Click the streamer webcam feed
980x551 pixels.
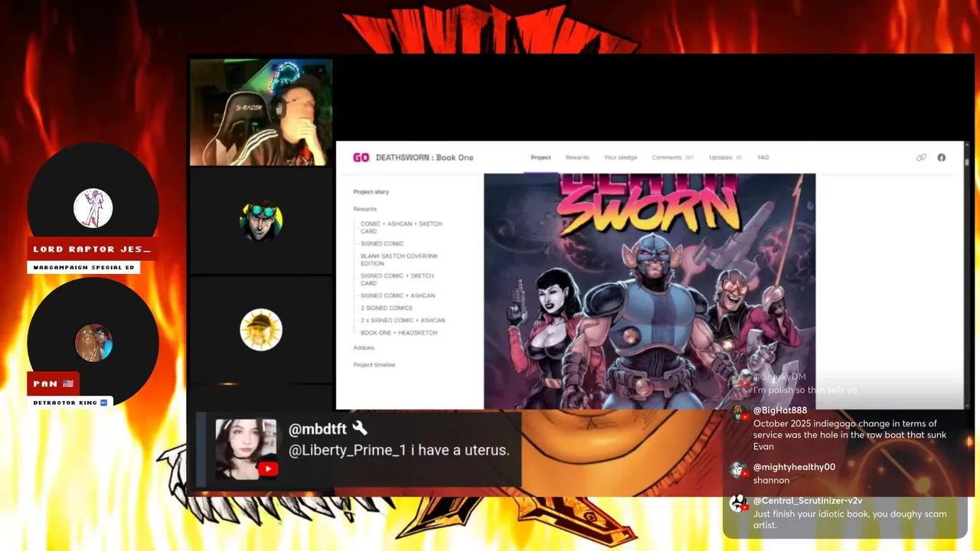click(261, 112)
